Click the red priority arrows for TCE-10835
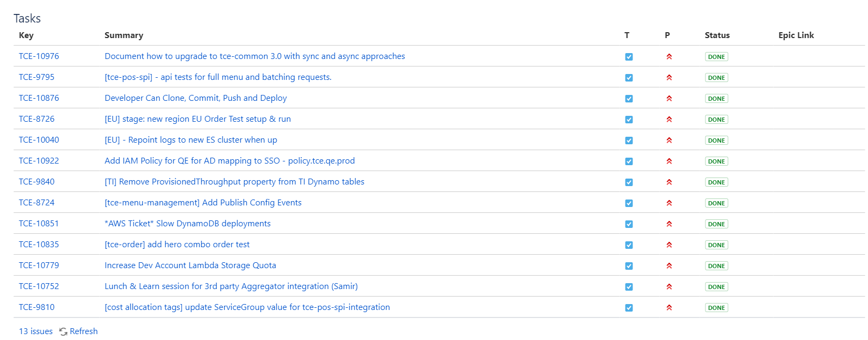The width and height of the screenshot is (868, 340). pyautogui.click(x=669, y=245)
